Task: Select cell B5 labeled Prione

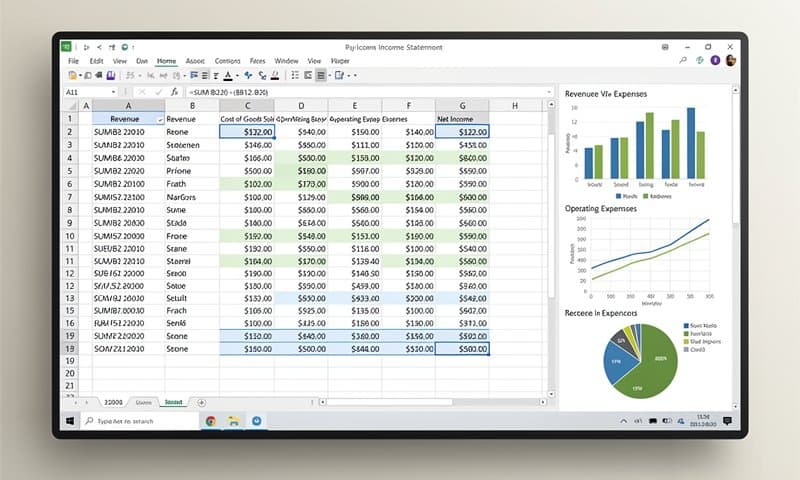Action: tap(192, 171)
